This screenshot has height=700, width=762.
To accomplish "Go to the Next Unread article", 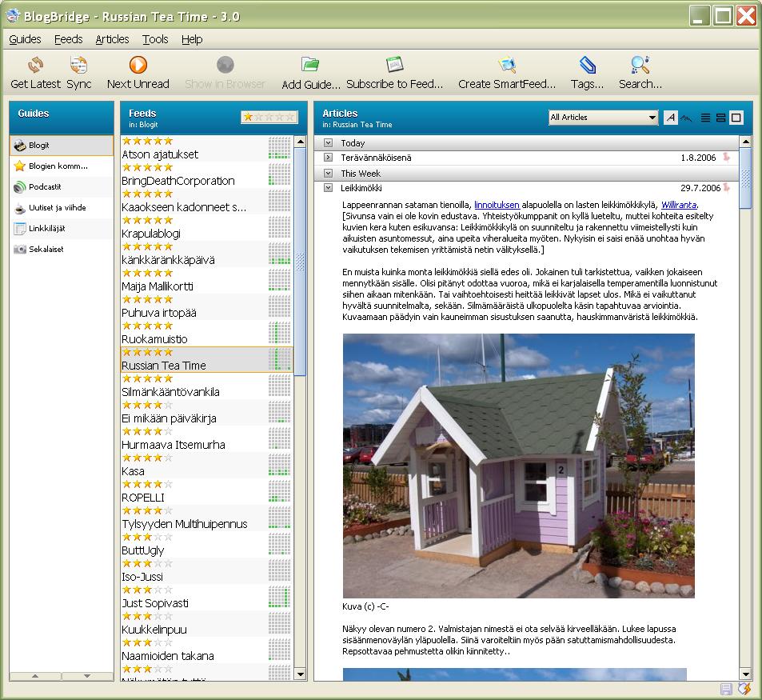I will point(138,66).
